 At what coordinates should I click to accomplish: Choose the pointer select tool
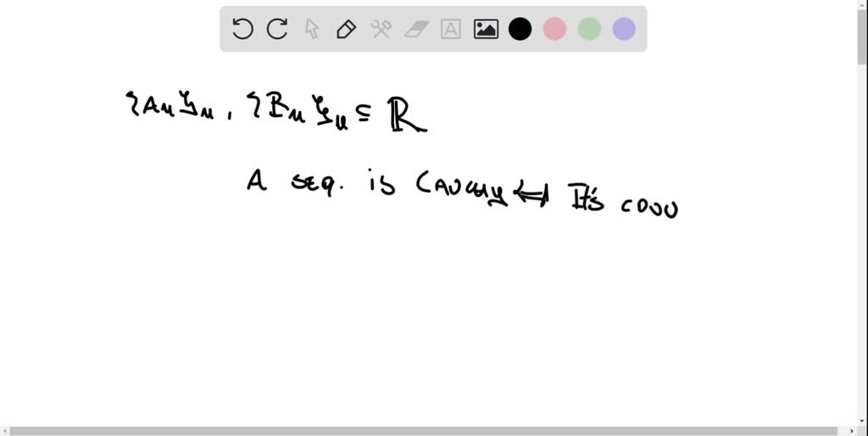(x=312, y=29)
